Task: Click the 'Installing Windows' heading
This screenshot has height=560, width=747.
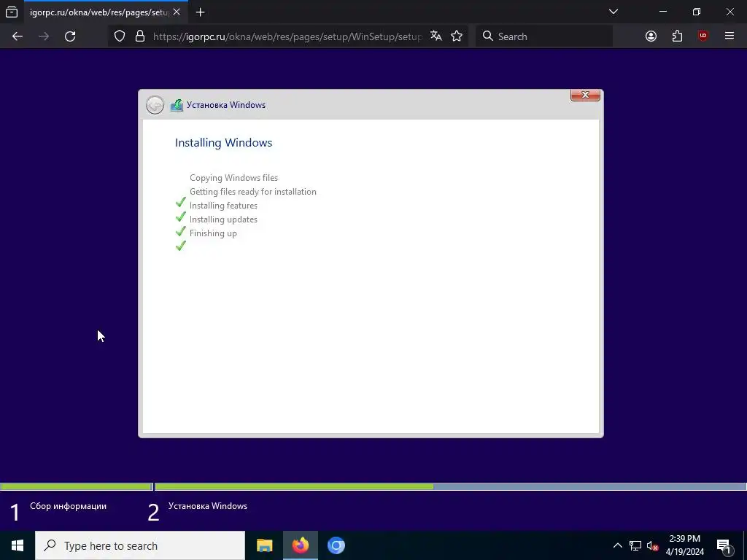Action: [x=223, y=142]
